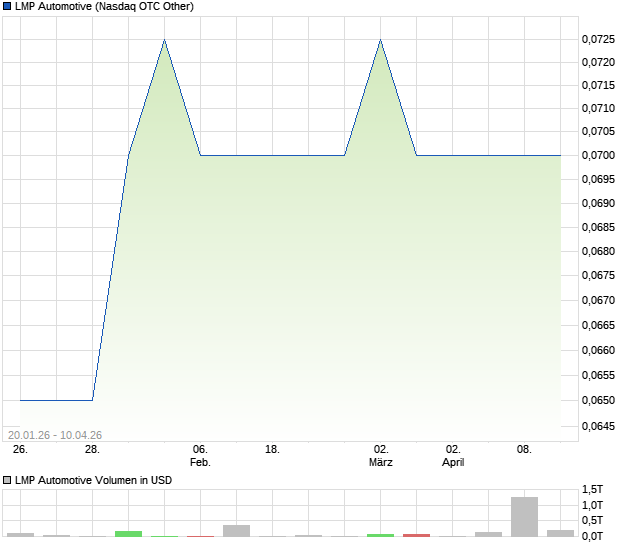Click the chart title LMP Automotive (Nasdaq OTC Other)
The image size is (620, 546).
click(104, 6)
